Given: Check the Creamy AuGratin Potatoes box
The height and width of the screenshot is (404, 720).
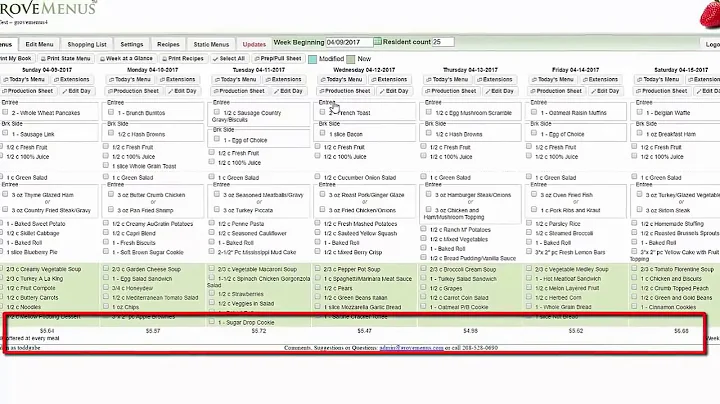Looking at the screenshot, I should click(106, 223).
